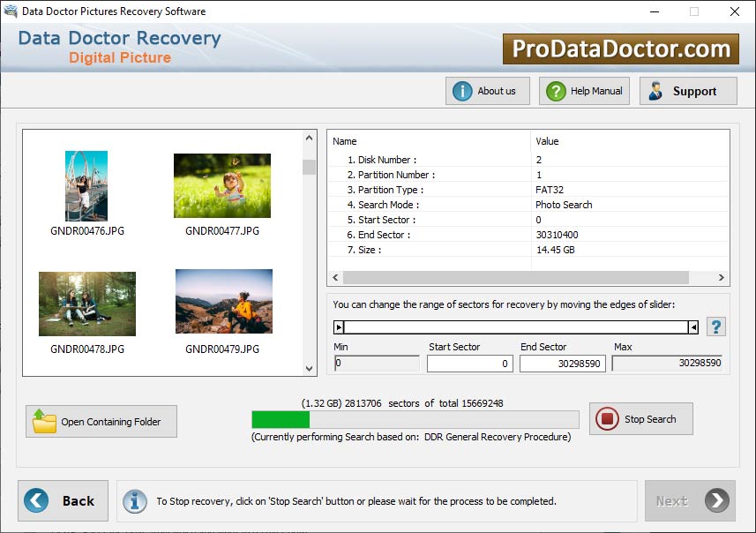Click the info icon beside the stop recovery message
Screen dimensions: 756x533
(x=135, y=500)
